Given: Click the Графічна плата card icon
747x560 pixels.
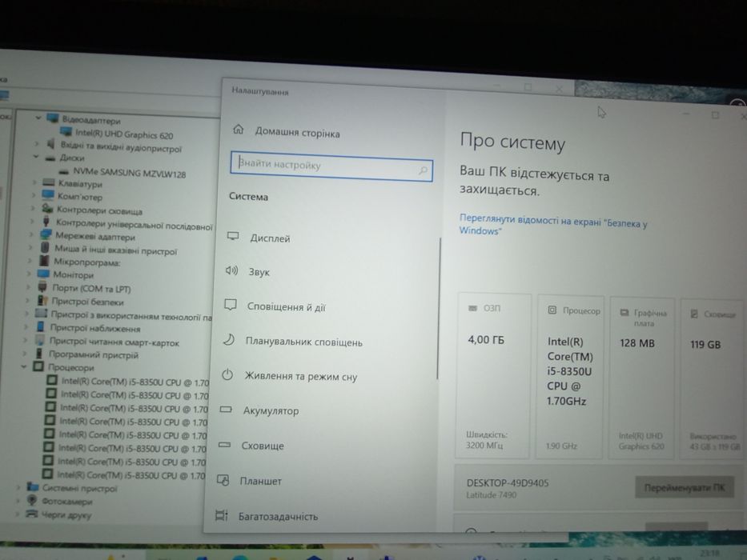Looking at the screenshot, I should (624, 313).
